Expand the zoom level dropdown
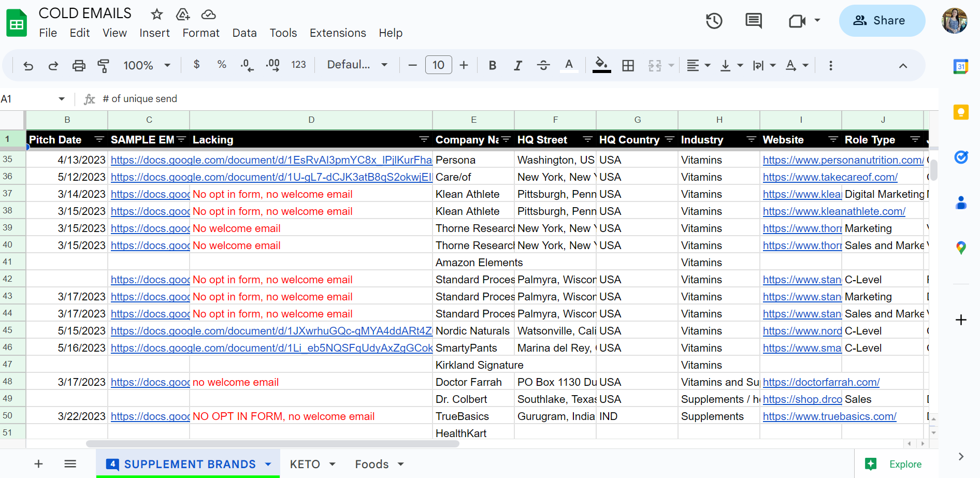980x478 pixels. point(167,66)
